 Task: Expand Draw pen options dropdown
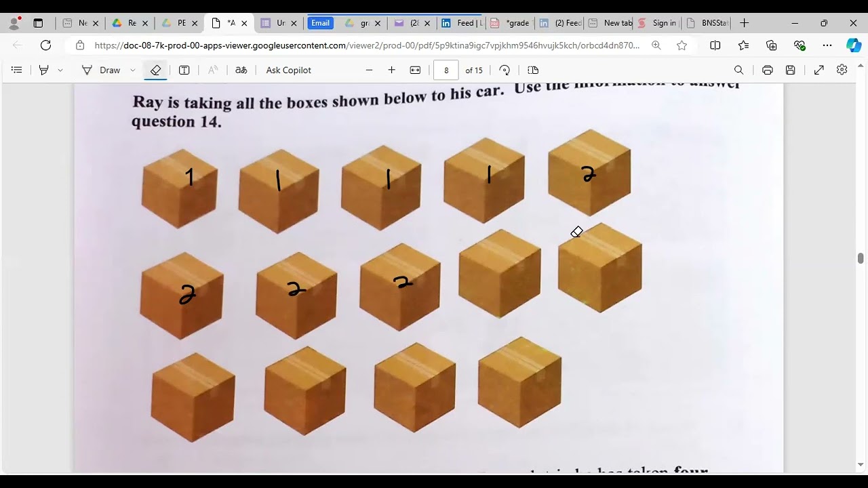[x=132, y=70]
